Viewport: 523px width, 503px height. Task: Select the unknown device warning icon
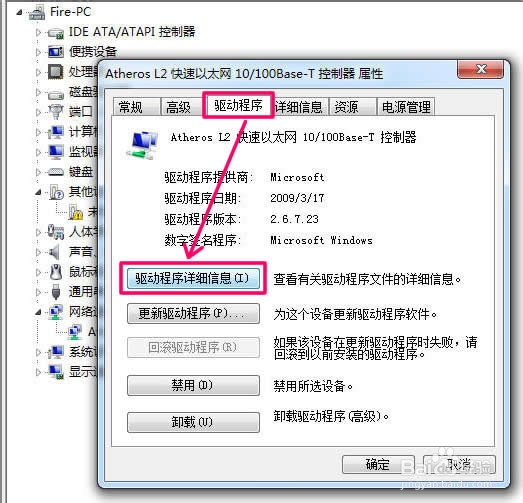tap(76, 212)
